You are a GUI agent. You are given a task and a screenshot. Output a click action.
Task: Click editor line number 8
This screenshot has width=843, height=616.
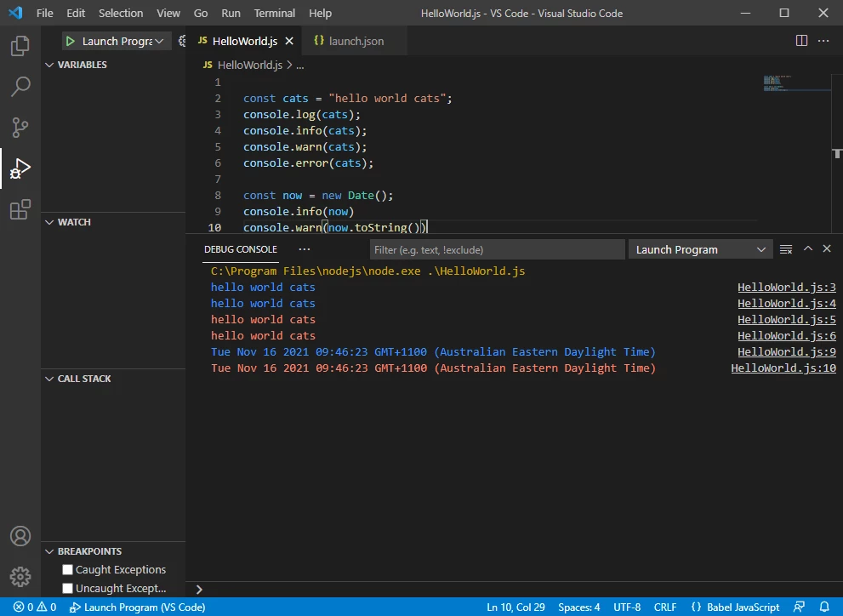[x=218, y=195]
